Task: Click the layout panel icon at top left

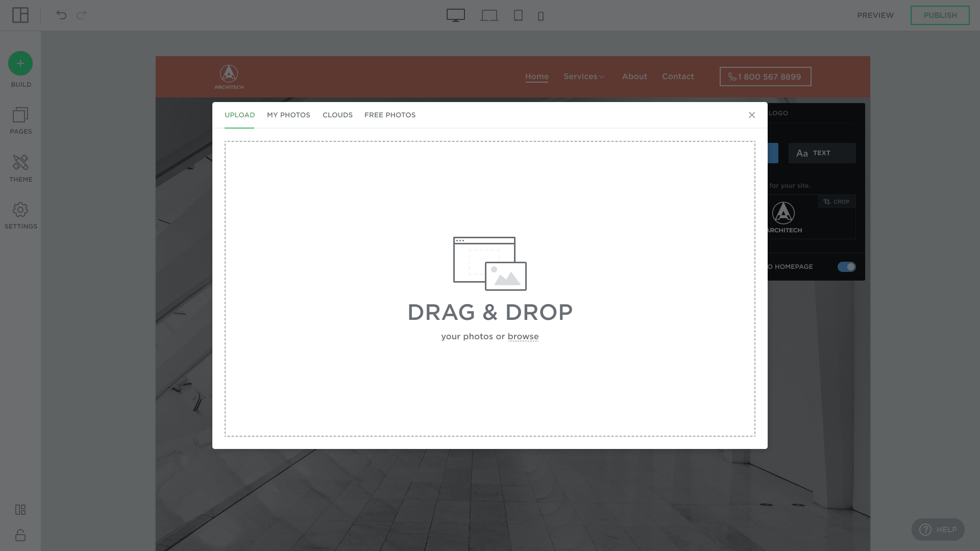Action: (20, 15)
